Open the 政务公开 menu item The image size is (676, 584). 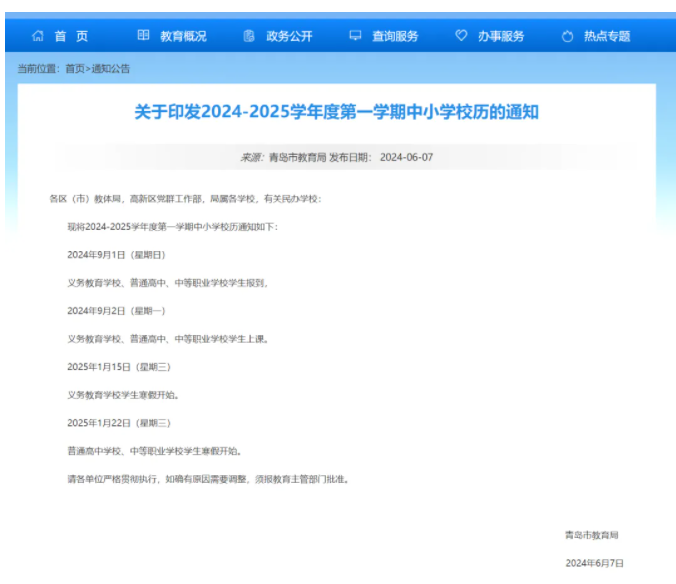[x=289, y=36]
